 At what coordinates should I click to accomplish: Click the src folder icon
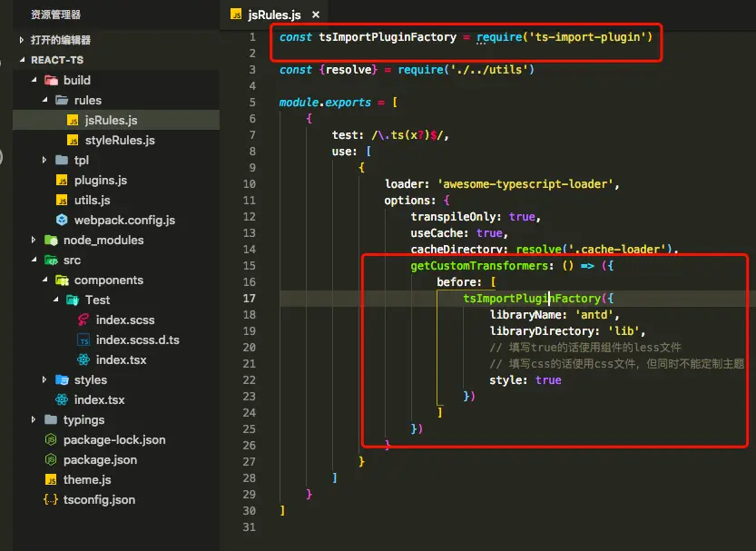click(x=51, y=261)
